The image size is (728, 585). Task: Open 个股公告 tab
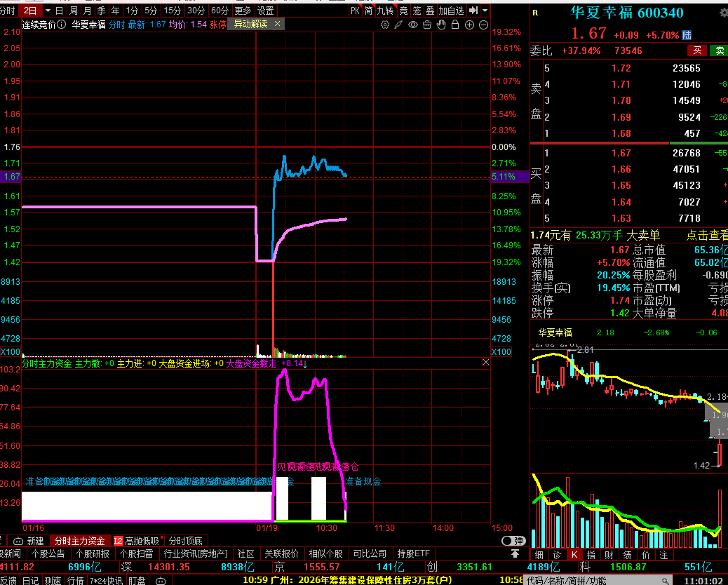[x=48, y=554]
